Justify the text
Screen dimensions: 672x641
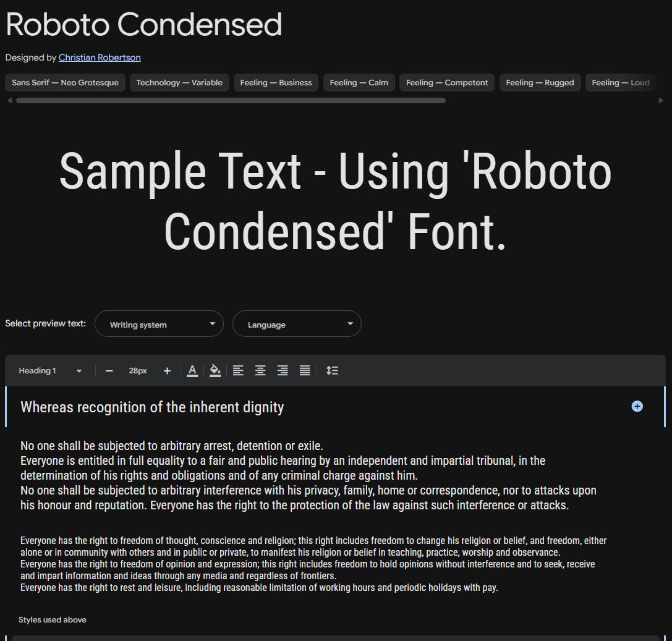pos(305,371)
